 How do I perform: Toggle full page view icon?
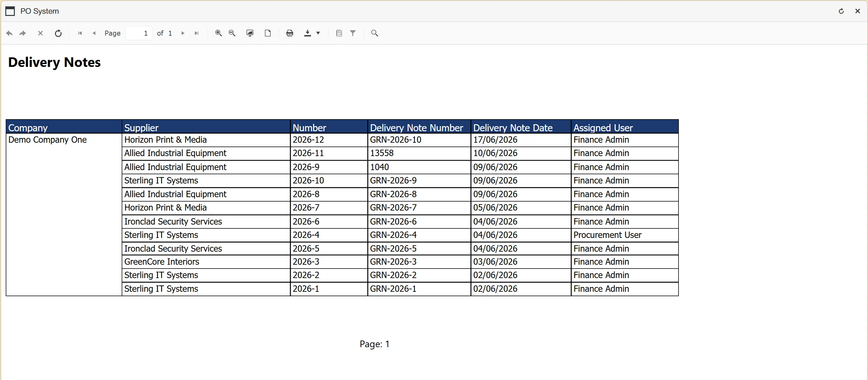point(250,33)
